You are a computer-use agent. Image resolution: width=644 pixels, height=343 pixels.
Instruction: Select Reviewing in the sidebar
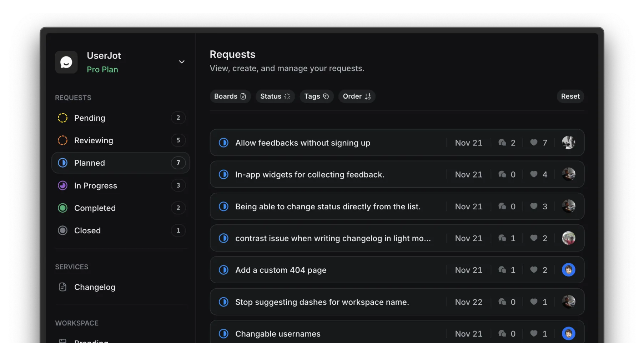coord(121,140)
